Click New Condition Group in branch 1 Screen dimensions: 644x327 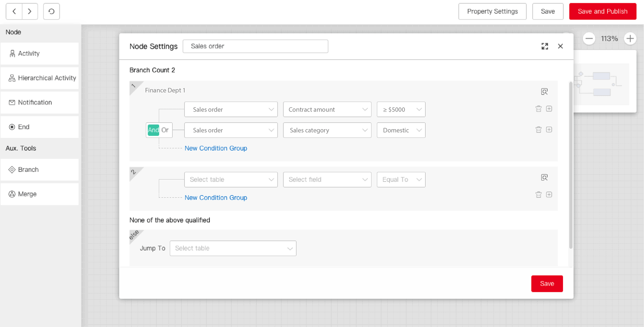point(215,148)
